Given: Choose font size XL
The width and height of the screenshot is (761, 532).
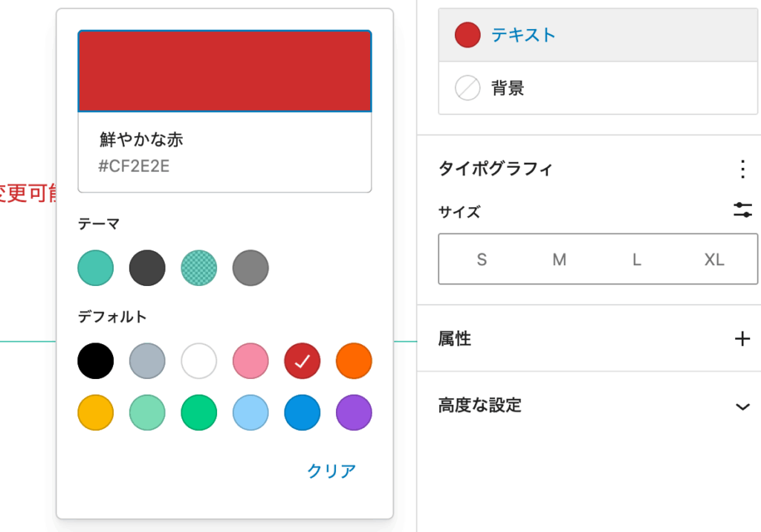Looking at the screenshot, I should click(x=714, y=259).
